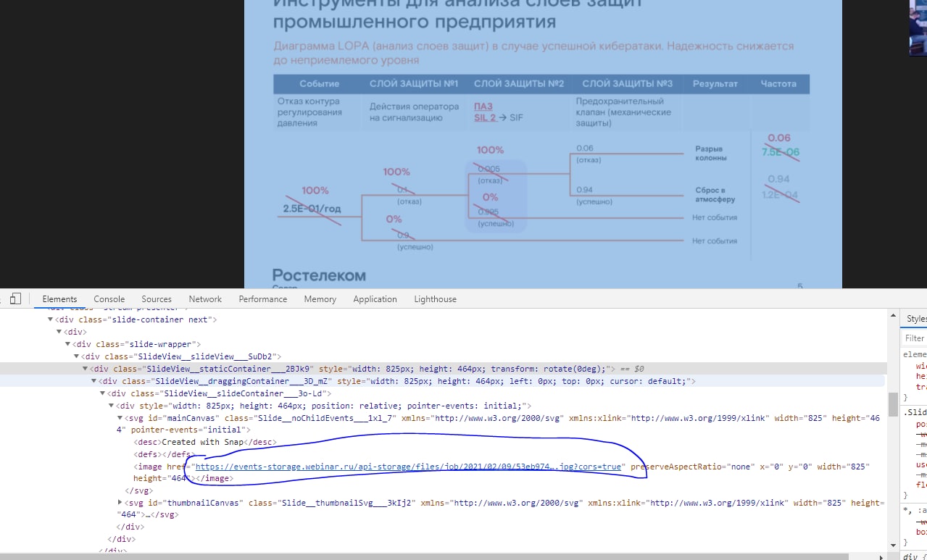Collapse the slide-wrapper div node

[x=68, y=344]
